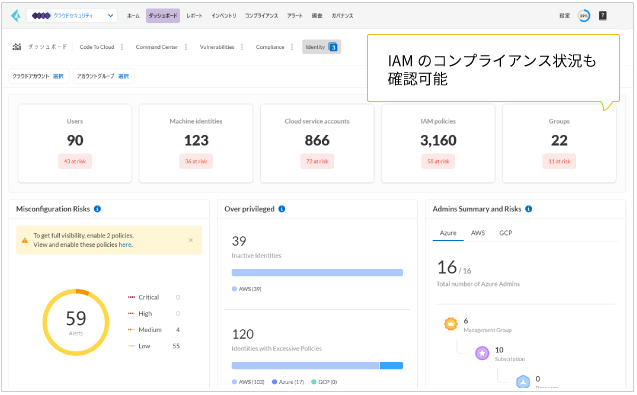Click the Users count 90
This screenshot has width=637, height=395.
(x=75, y=141)
